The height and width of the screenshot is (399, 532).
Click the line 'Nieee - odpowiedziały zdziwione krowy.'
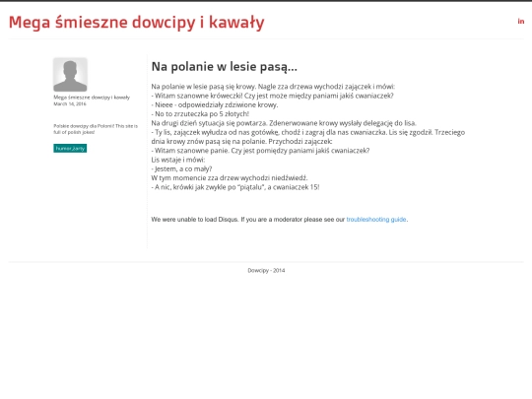(215, 104)
